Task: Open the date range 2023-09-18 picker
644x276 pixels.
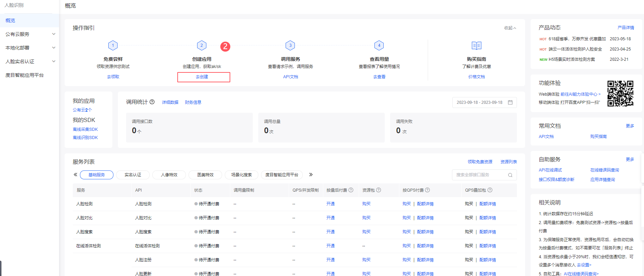Action: click(x=484, y=102)
